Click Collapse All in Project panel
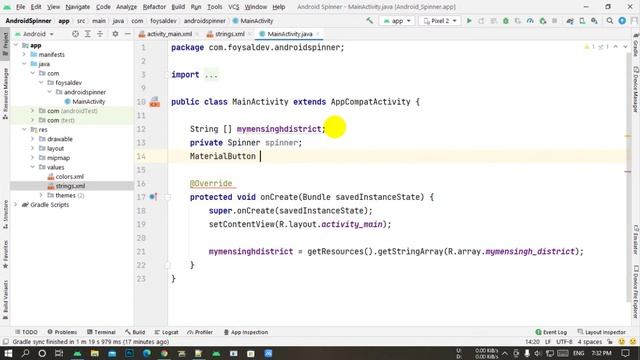This screenshot has width=640, height=360. [x=100, y=34]
